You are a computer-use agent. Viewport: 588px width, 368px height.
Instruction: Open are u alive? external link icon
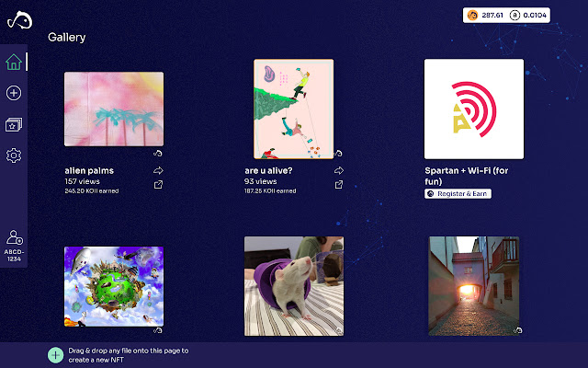click(339, 184)
